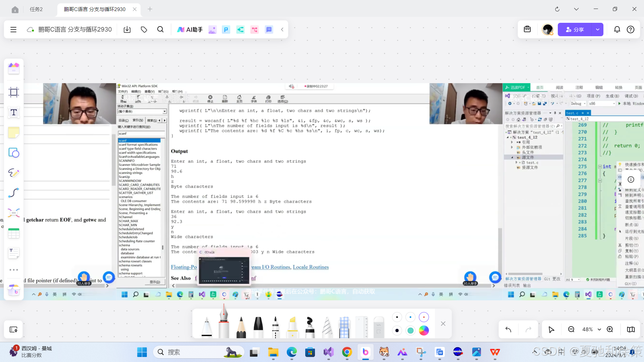Select the blue medium stroke size
Image resolution: width=644 pixels, height=362 pixels.
[x=410, y=317]
